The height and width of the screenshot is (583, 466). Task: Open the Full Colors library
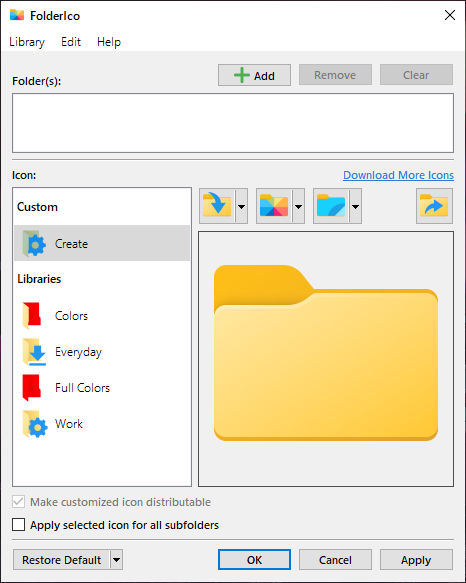[102, 388]
